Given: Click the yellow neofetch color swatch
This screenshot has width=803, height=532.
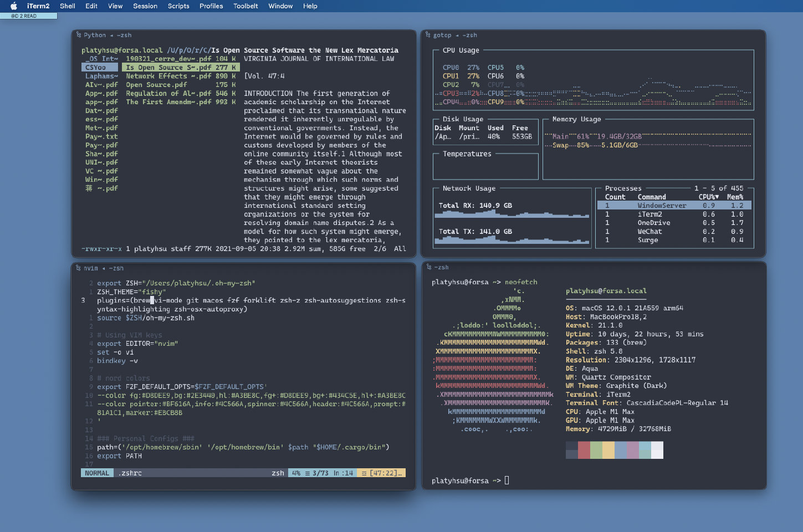Looking at the screenshot, I should pyautogui.click(x=608, y=450).
